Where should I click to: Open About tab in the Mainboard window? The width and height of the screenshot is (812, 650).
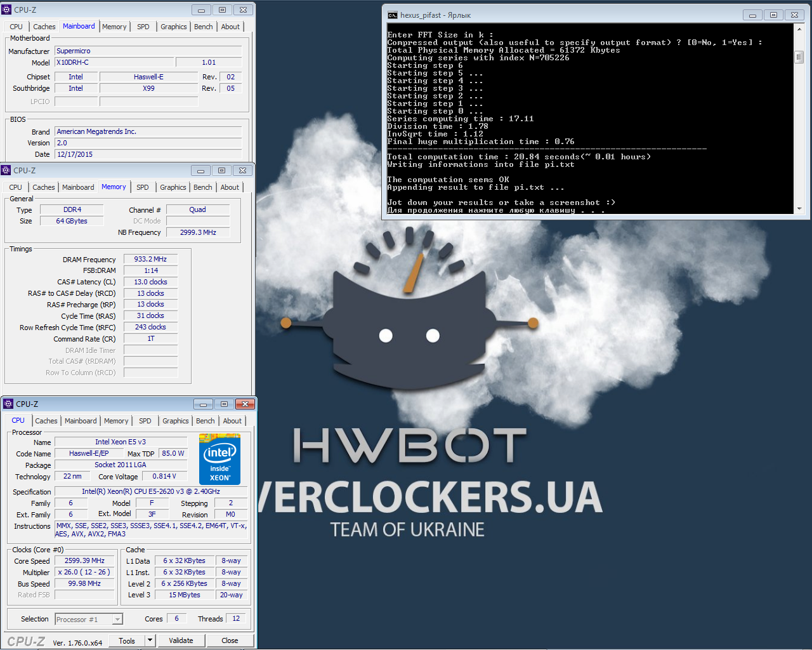point(230,27)
